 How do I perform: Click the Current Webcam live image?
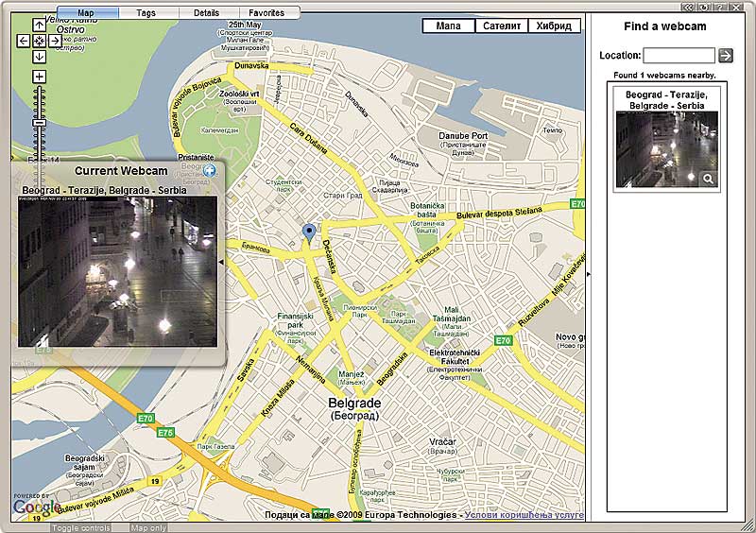pos(117,271)
